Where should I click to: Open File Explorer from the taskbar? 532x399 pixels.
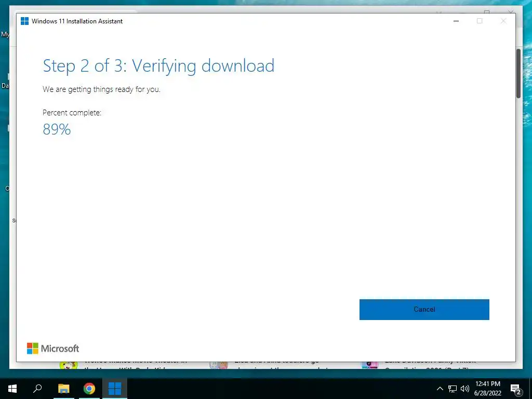coord(63,389)
